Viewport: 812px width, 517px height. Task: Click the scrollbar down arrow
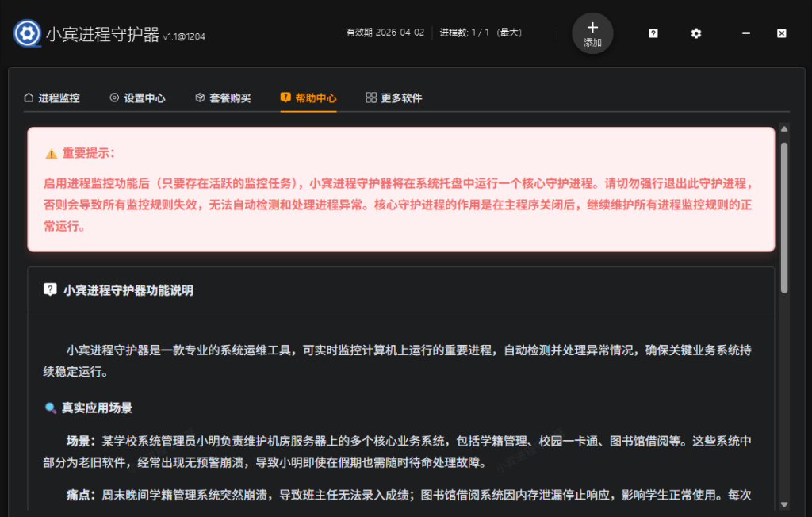tap(784, 504)
